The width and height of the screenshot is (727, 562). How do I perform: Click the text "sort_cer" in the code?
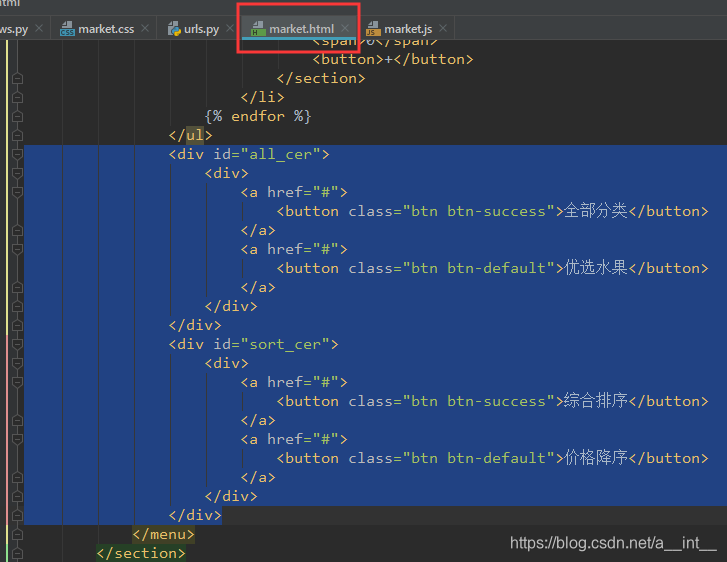[x=289, y=345]
